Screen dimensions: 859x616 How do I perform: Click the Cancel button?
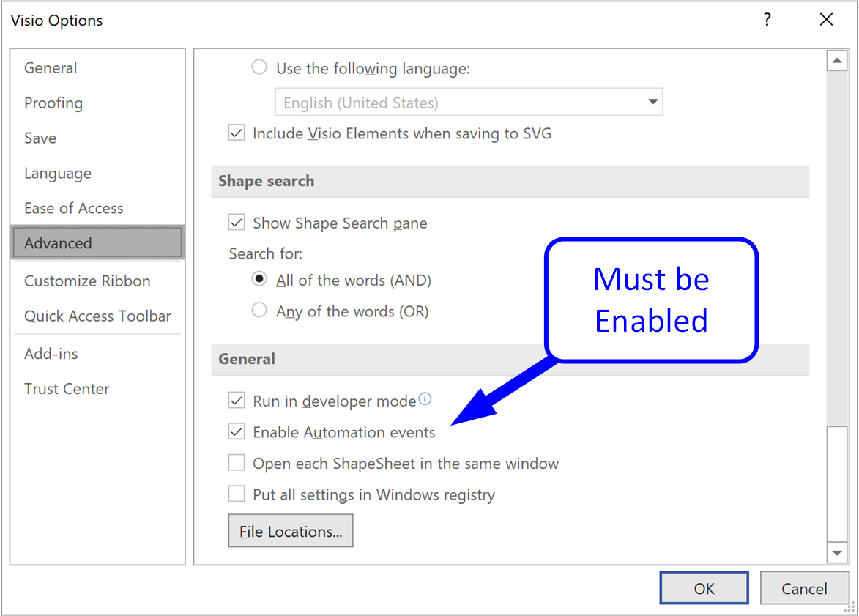804,588
